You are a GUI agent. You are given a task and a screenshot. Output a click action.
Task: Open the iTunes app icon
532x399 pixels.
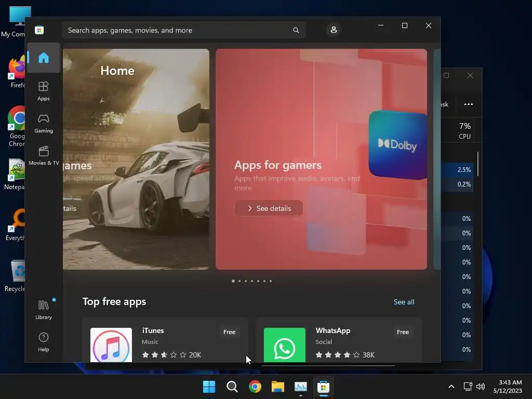[x=111, y=345]
